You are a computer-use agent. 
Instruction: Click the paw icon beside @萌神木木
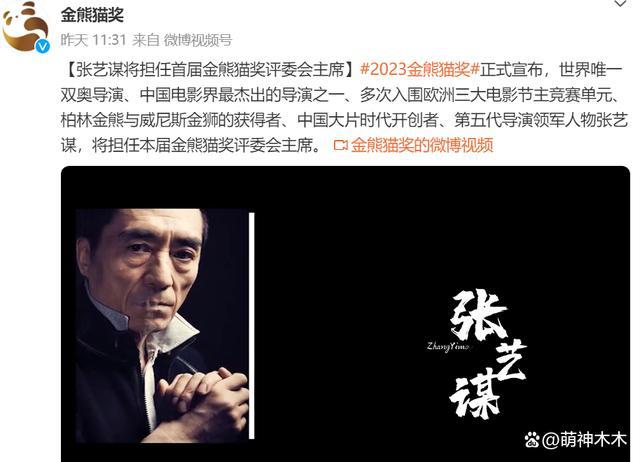click(x=532, y=440)
